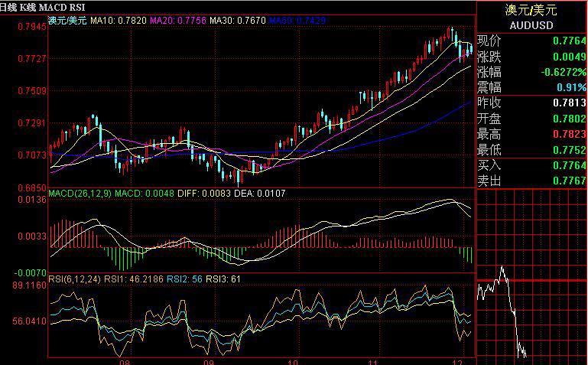588x365 pixels.
Task: Click the 昨收 previous close value 0.7813
Action: [569, 103]
